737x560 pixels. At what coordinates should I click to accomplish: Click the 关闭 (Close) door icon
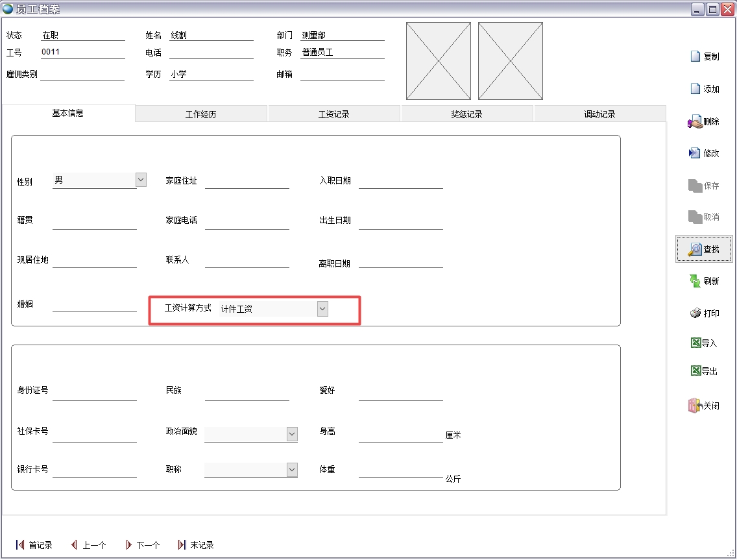coord(695,406)
